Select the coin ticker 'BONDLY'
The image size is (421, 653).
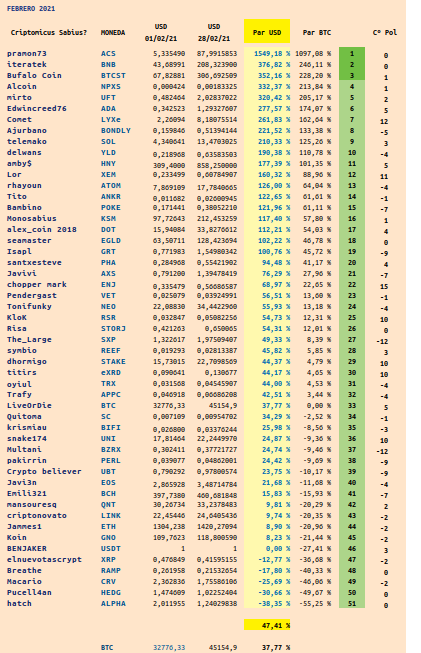point(116,130)
